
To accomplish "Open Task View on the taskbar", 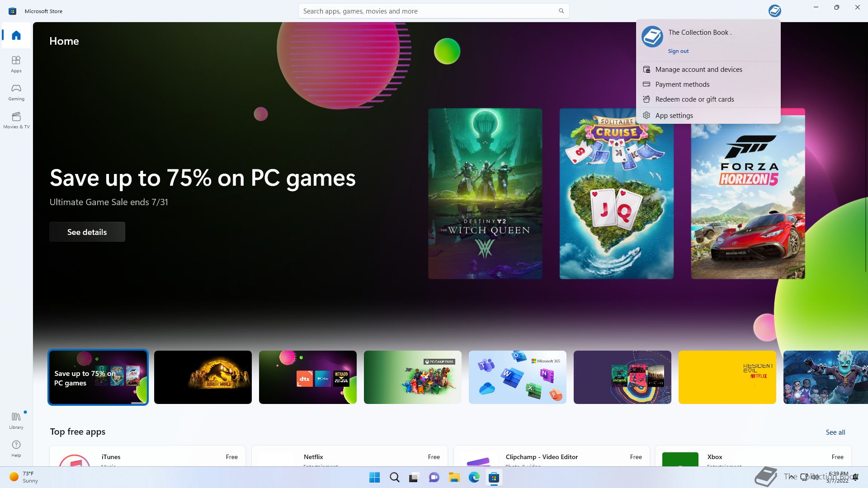I will pos(414,478).
